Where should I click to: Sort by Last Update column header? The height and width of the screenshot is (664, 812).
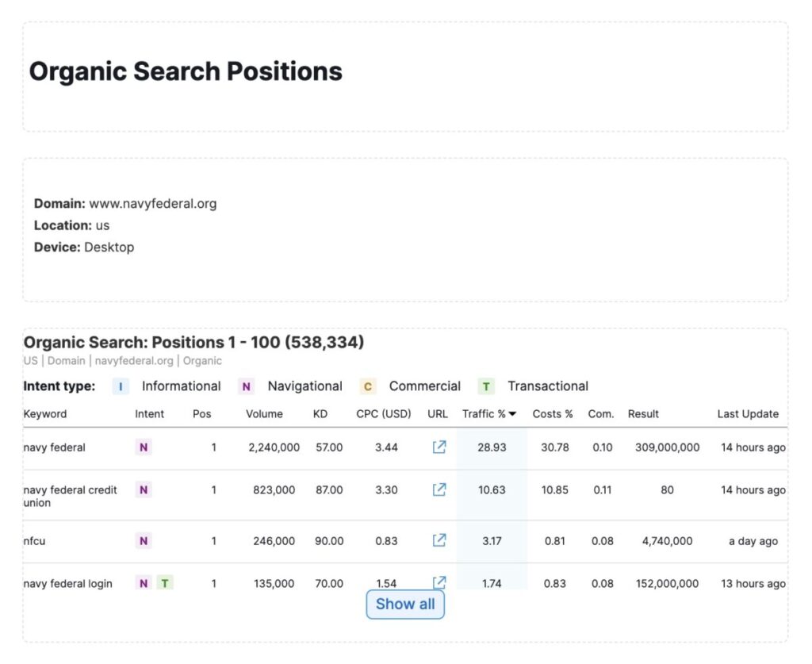748,414
